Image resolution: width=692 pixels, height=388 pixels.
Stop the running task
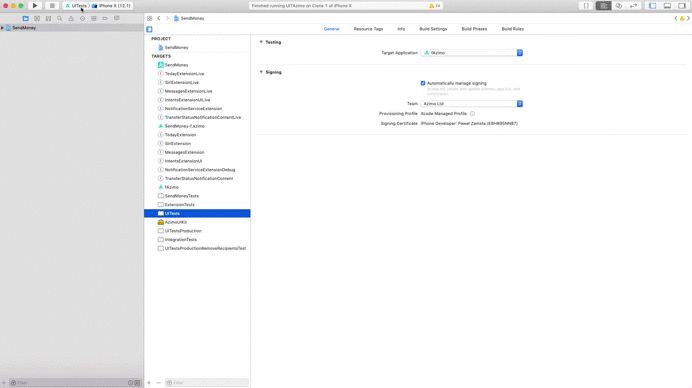pyautogui.click(x=52, y=6)
